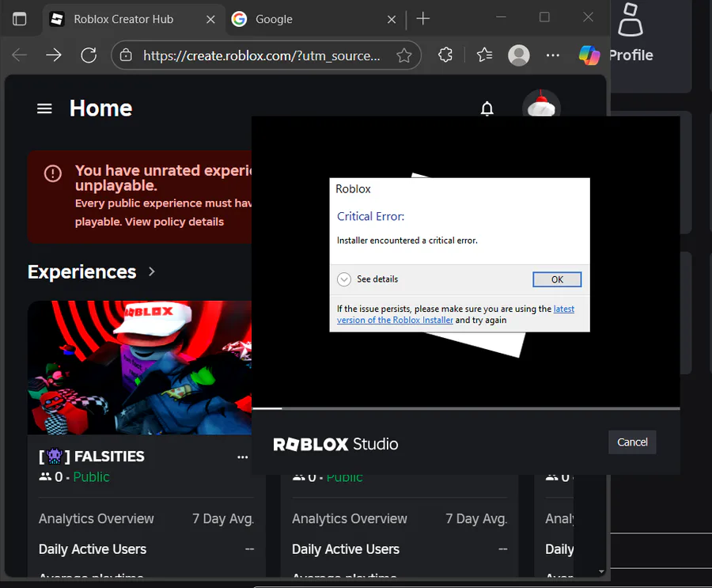Expand See details in error dialog
712x588 pixels.
tap(368, 279)
